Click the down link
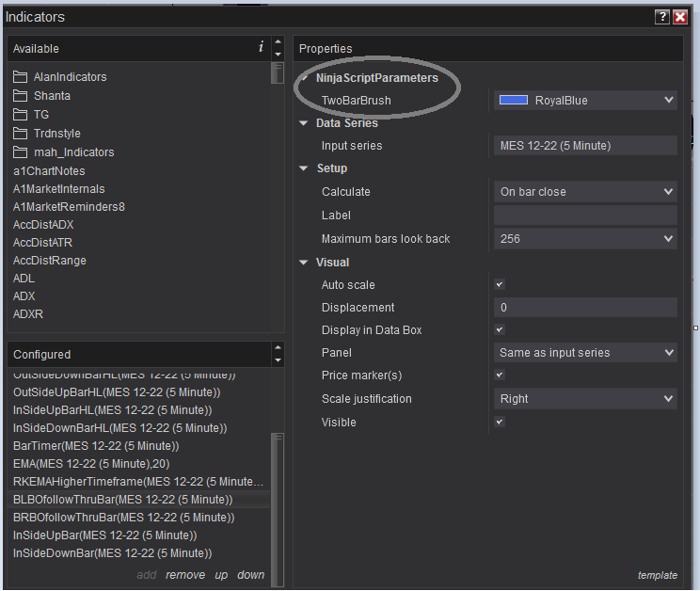This screenshot has width=700, height=591. pos(251,575)
